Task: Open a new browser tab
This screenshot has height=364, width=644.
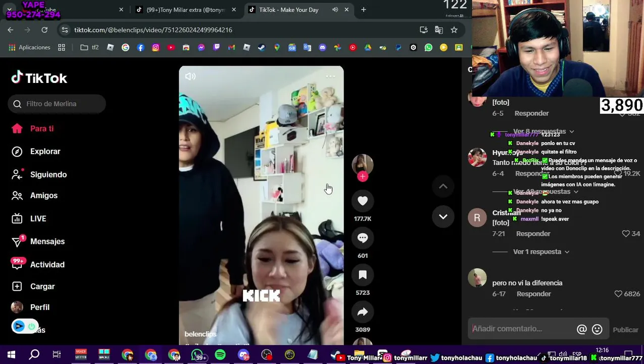Action: pyautogui.click(x=363, y=10)
